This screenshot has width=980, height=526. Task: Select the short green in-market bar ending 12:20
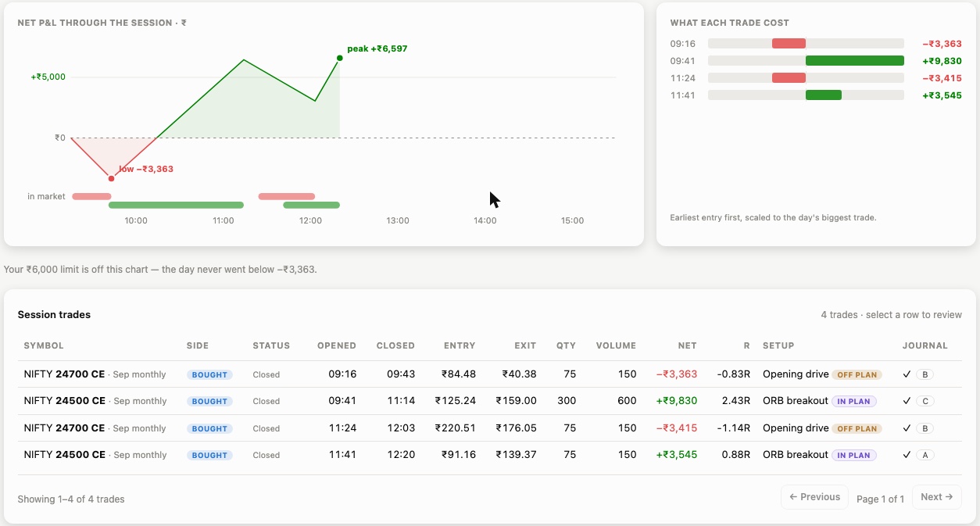311,205
